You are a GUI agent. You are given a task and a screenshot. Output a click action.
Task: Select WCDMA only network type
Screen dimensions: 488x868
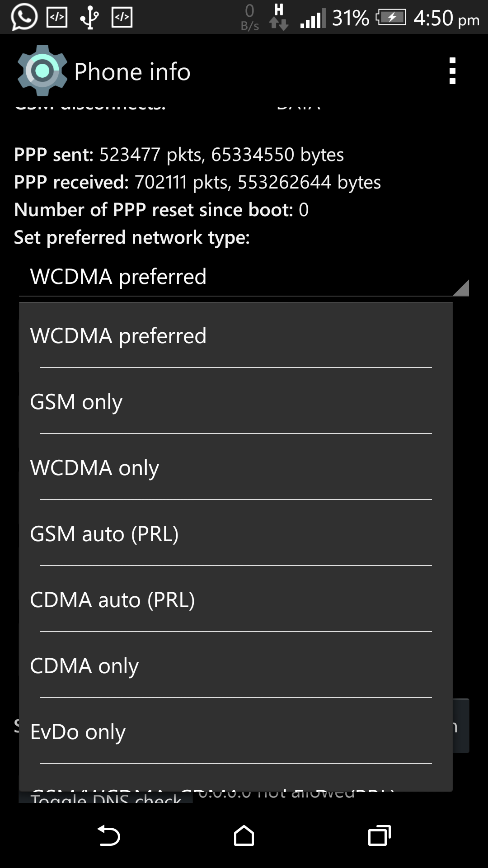click(x=236, y=467)
